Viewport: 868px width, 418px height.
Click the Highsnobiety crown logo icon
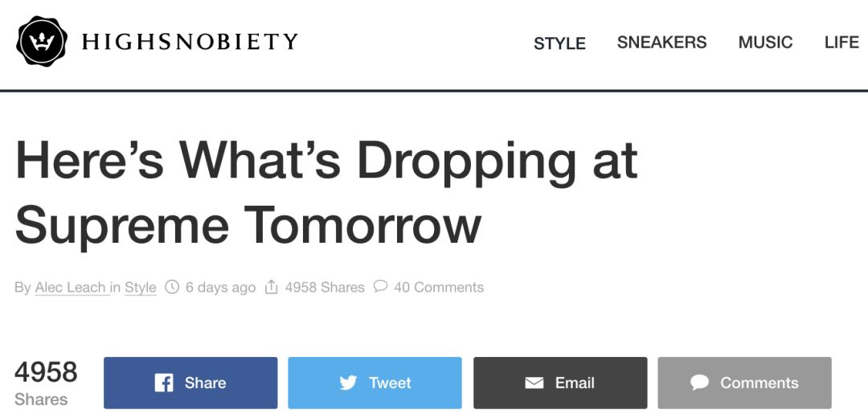coord(43,42)
